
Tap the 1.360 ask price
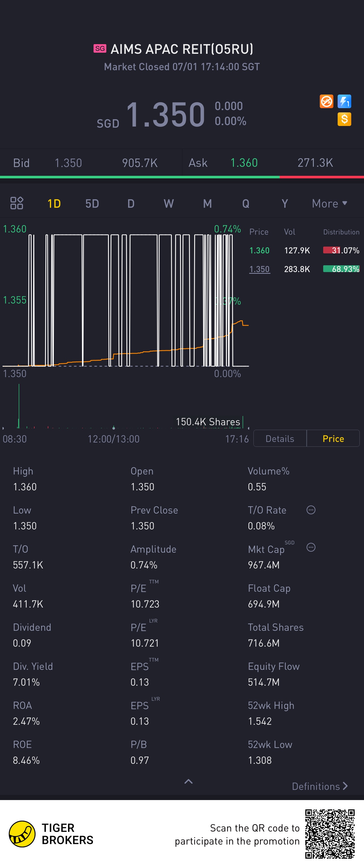tap(244, 163)
